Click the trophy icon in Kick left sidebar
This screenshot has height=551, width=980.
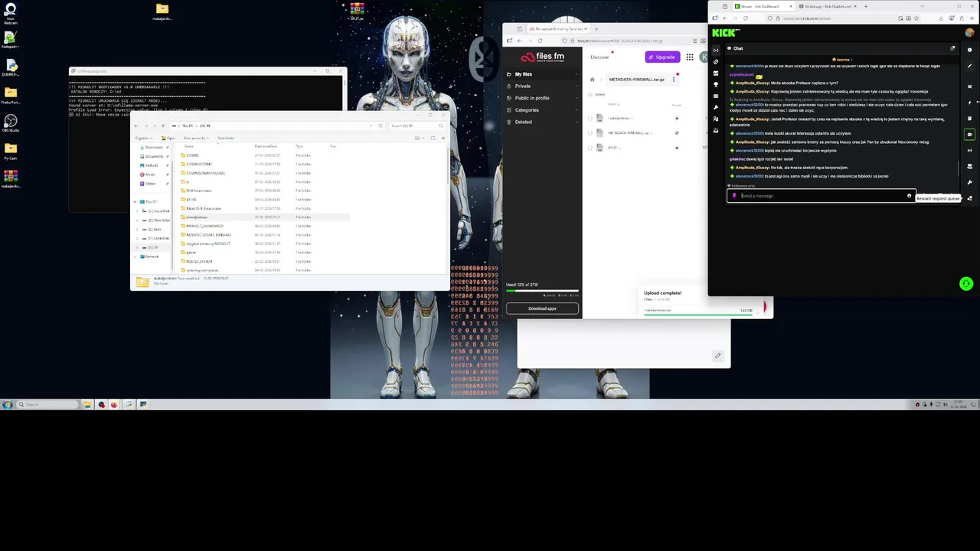[x=716, y=84]
